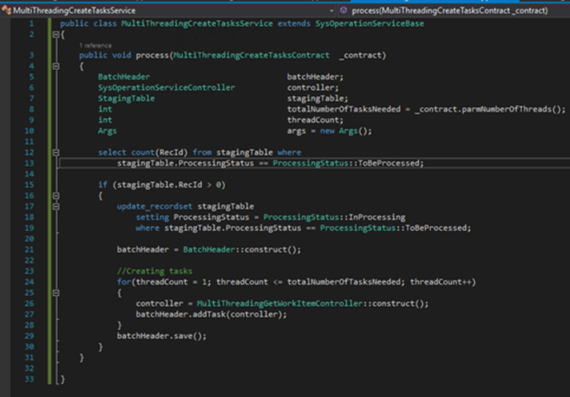Place cursor on batchHeader.save() line
The image size is (570, 397).
tap(161, 336)
